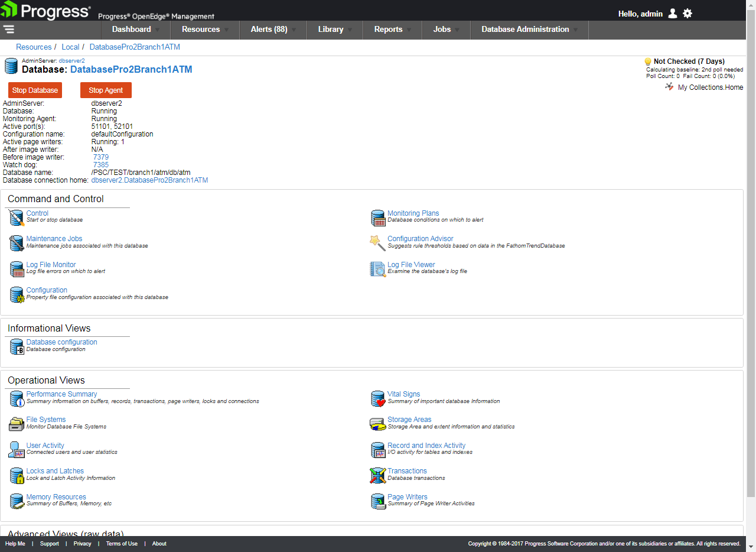Click the Monitoring Plans icon
The width and height of the screenshot is (756, 552).
378,217
